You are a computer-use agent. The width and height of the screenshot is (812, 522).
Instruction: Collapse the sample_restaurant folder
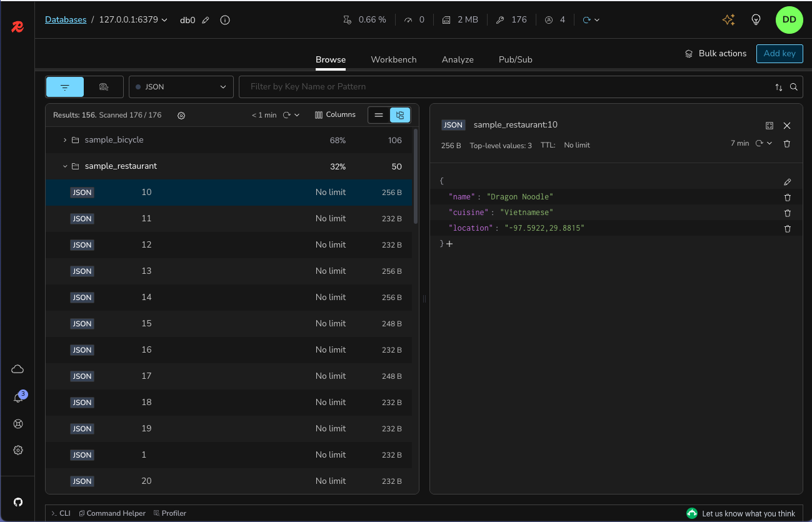click(x=65, y=166)
